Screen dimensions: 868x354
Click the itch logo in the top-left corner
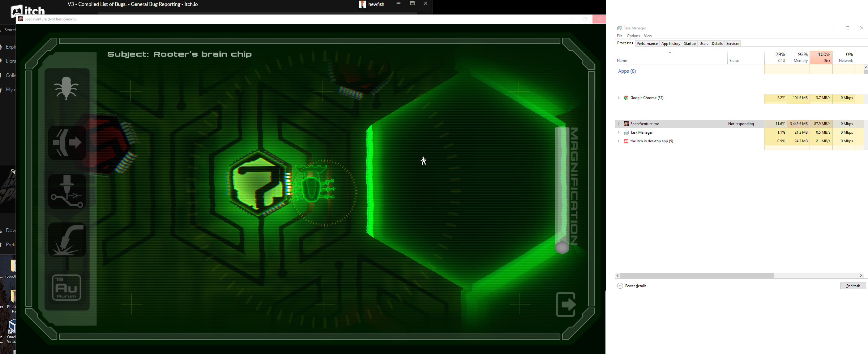(28, 11)
